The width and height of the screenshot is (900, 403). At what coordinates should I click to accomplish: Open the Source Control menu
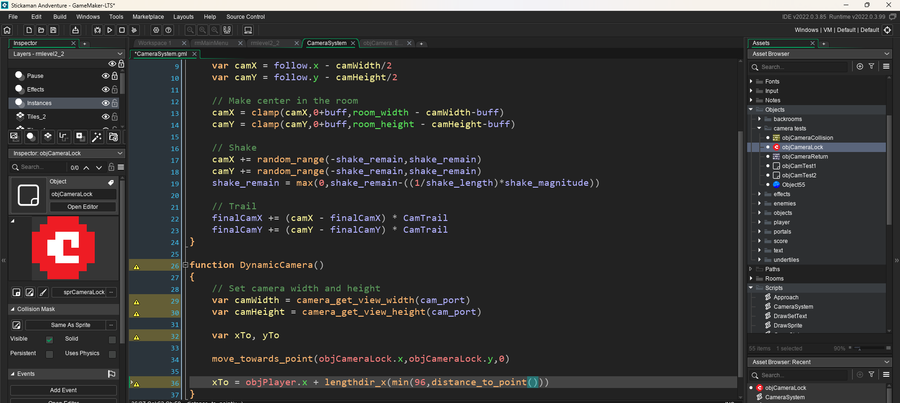coord(246,17)
